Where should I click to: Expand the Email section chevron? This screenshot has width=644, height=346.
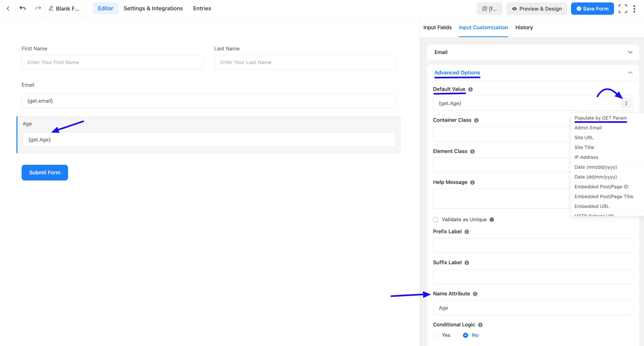(630, 52)
